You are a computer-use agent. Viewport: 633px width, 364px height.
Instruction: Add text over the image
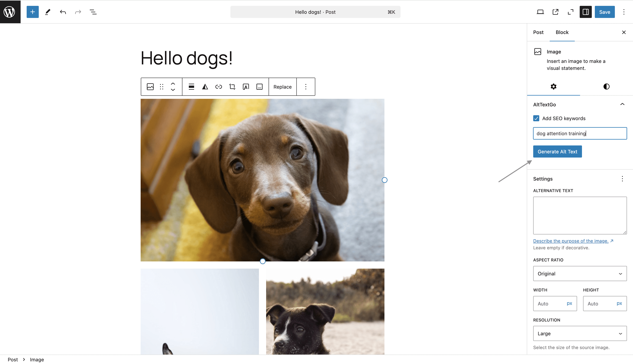pos(246,87)
